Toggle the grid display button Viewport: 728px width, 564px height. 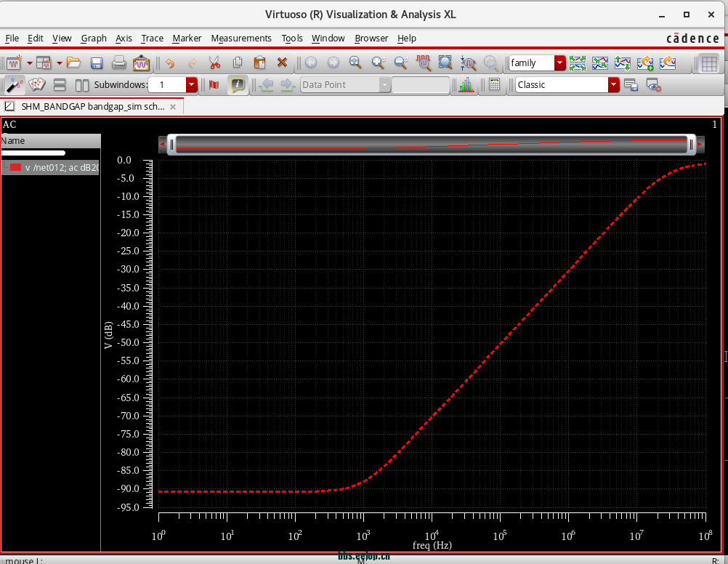point(709,64)
